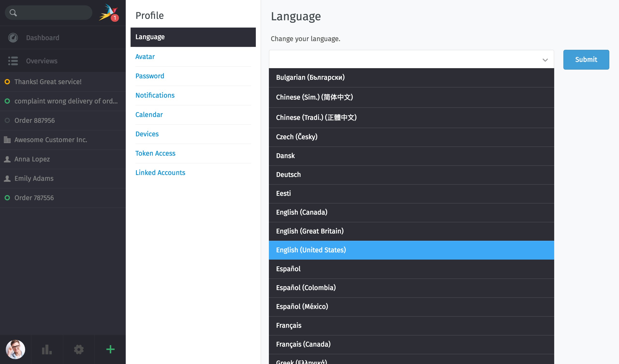Select Deutsch from the language list
619x364 pixels.
(x=288, y=175)
